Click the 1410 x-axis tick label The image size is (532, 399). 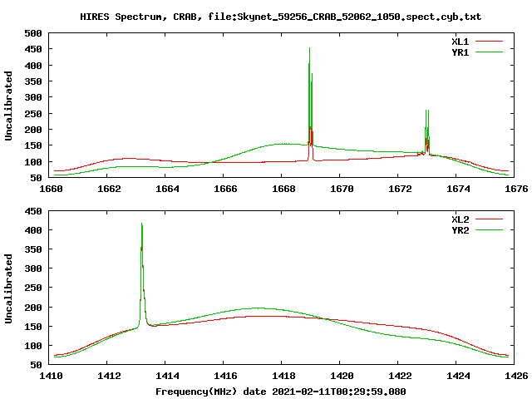51,376
